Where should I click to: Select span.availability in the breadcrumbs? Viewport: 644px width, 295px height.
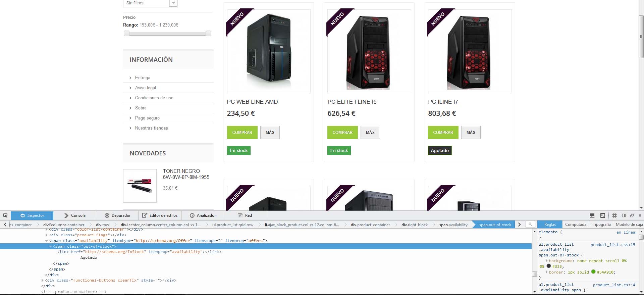[453, 225]
